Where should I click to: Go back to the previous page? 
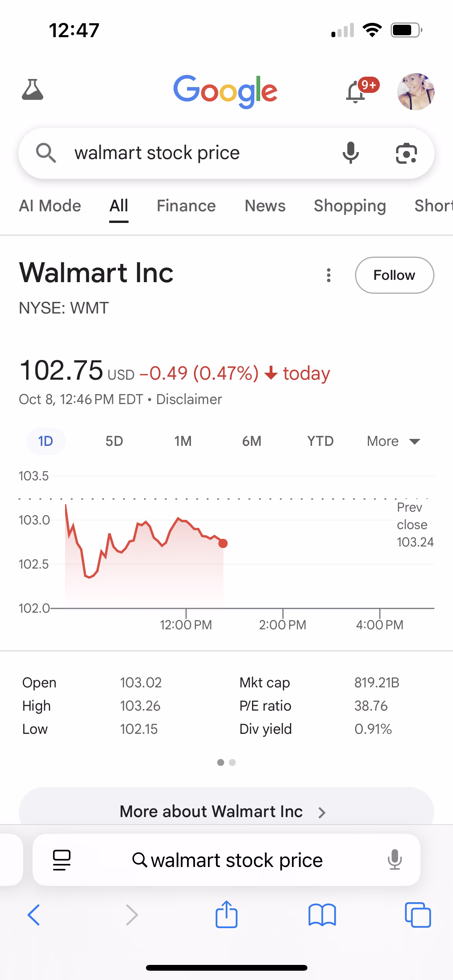pos(34,915)
